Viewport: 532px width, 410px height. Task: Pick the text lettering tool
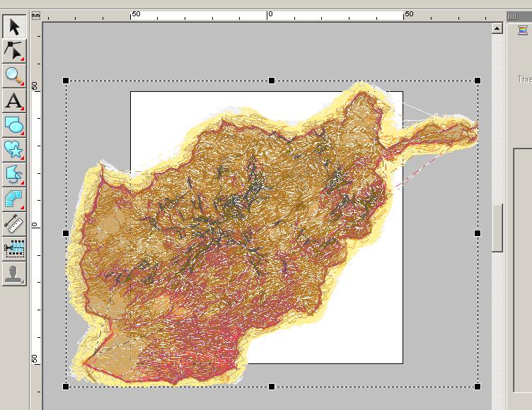[x=14, y=100]
